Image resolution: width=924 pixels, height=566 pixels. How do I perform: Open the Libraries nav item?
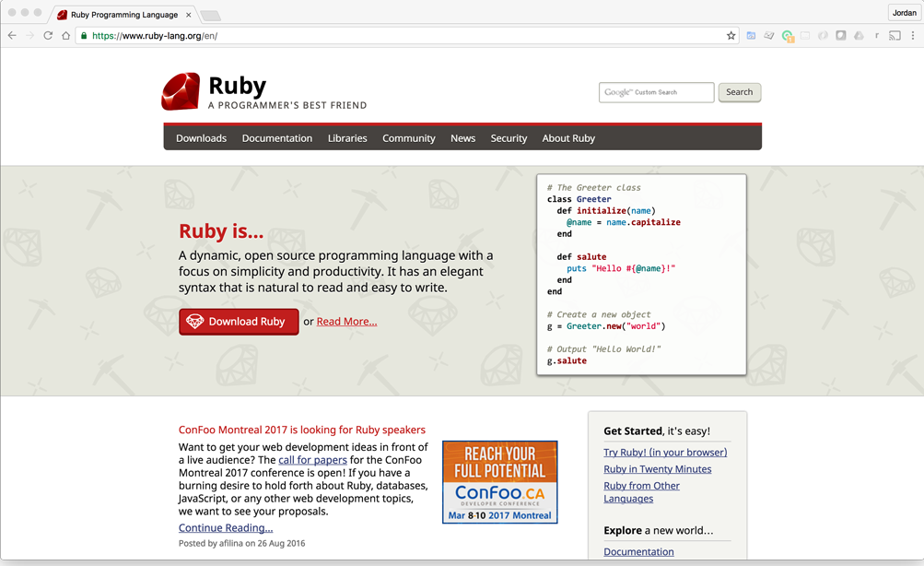tap(347, 138)
